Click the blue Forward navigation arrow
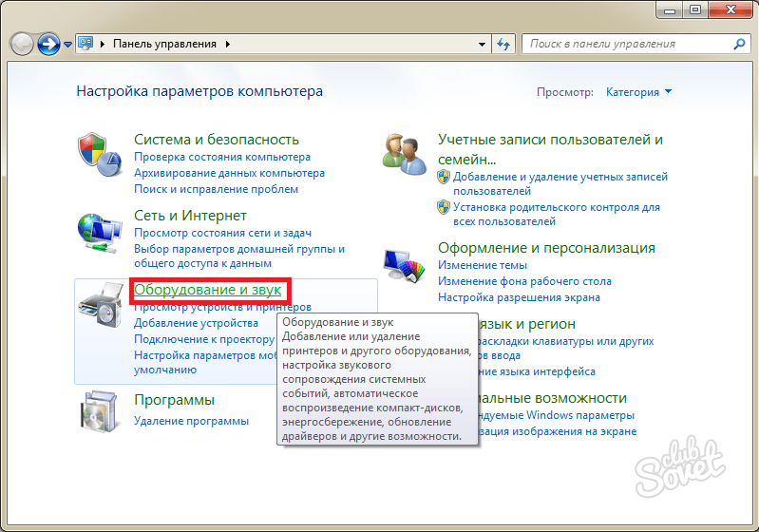759x532 pixels. click(x=48, y=44)
